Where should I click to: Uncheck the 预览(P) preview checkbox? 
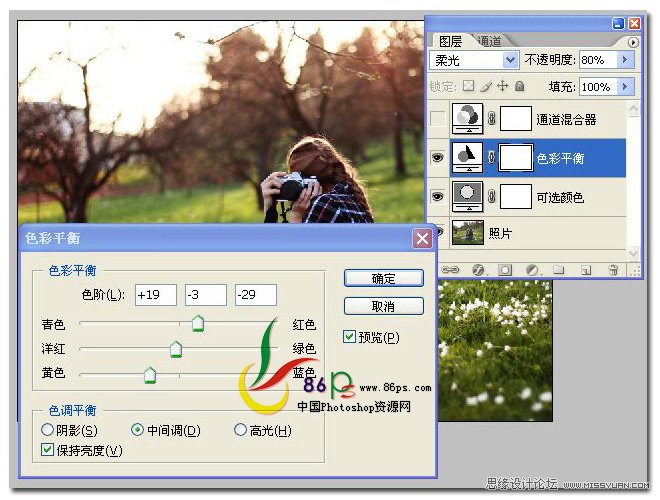tap(349, 337)
